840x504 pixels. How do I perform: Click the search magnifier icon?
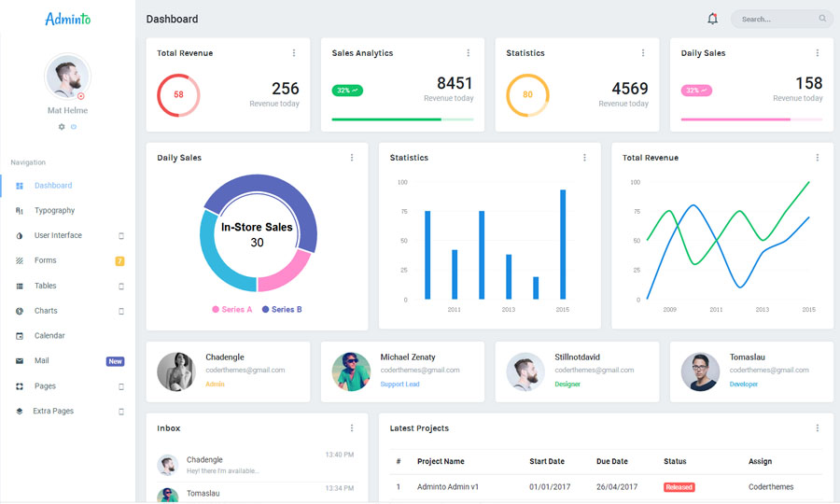pyautogui.click(x=822, y=19)
